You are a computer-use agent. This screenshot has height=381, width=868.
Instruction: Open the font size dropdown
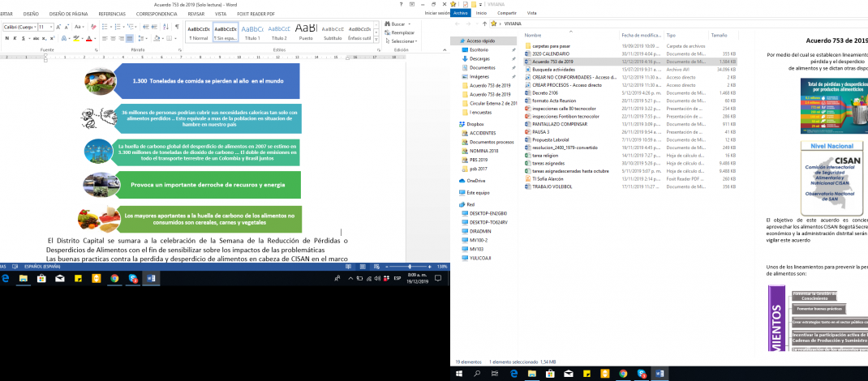(52, 27)
